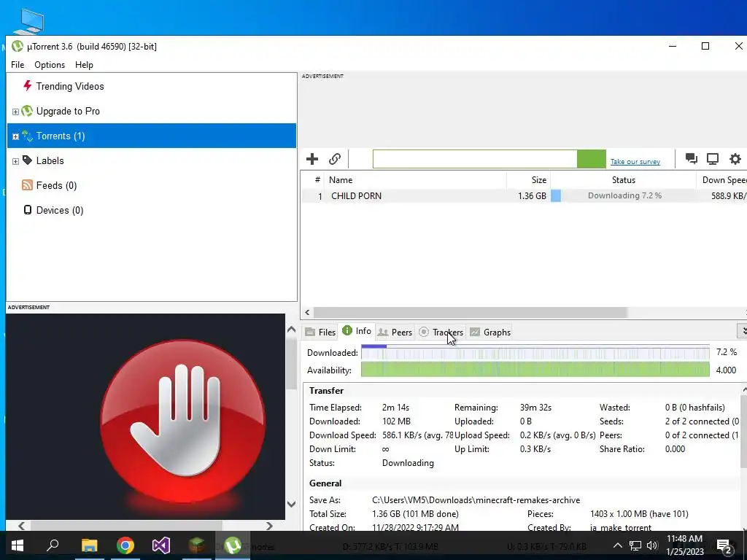Image resolution: width=747 pixels, height=560 pixels.
Task: Click the remote monitor icon in toolbar
Action: (713, 159)
